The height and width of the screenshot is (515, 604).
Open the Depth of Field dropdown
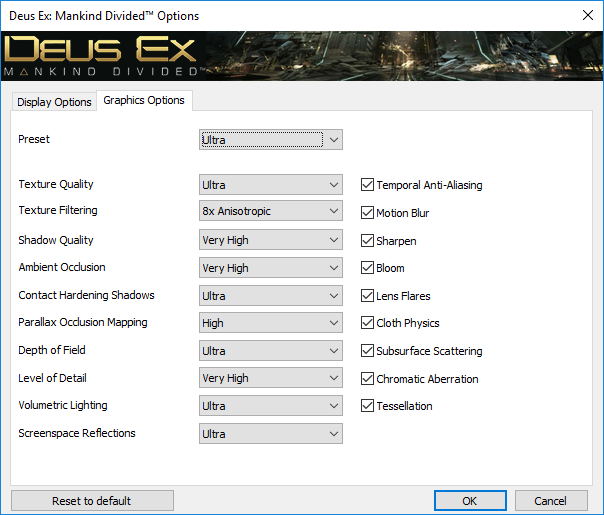271,351
